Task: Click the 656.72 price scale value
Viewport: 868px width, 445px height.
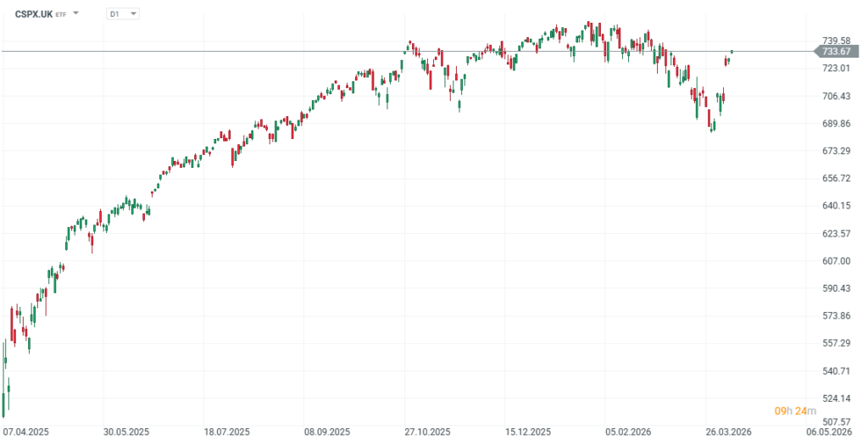Action: (x=836, y=178)
